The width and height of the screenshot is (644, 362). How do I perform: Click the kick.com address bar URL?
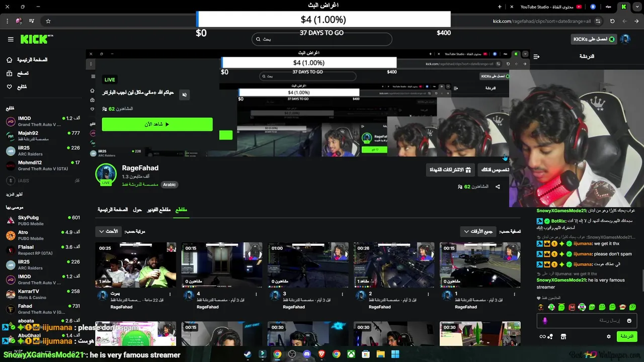[x=542, y=21]
